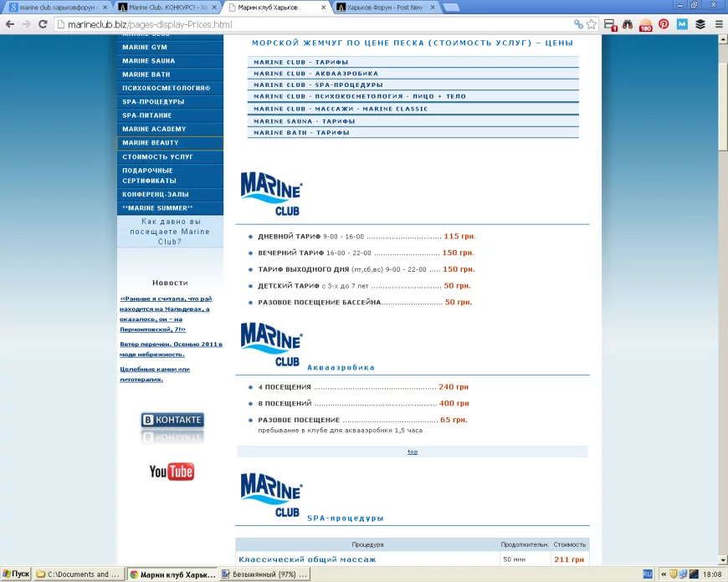Click the browser Back arrow

(x=10, y=24)
